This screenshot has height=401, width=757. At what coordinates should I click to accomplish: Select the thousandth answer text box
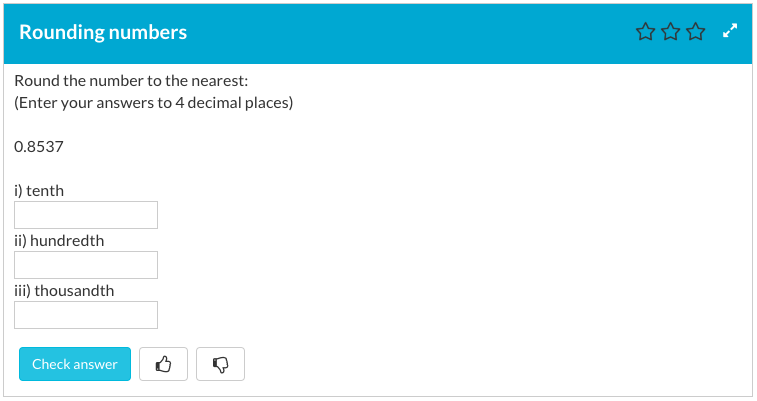86,315
